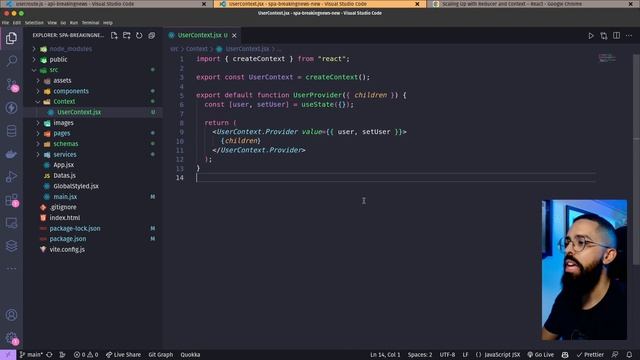640x360 pixels.
Task: Switch to the api-breakingnews VS Code window
Action: [x=107, y=4]
